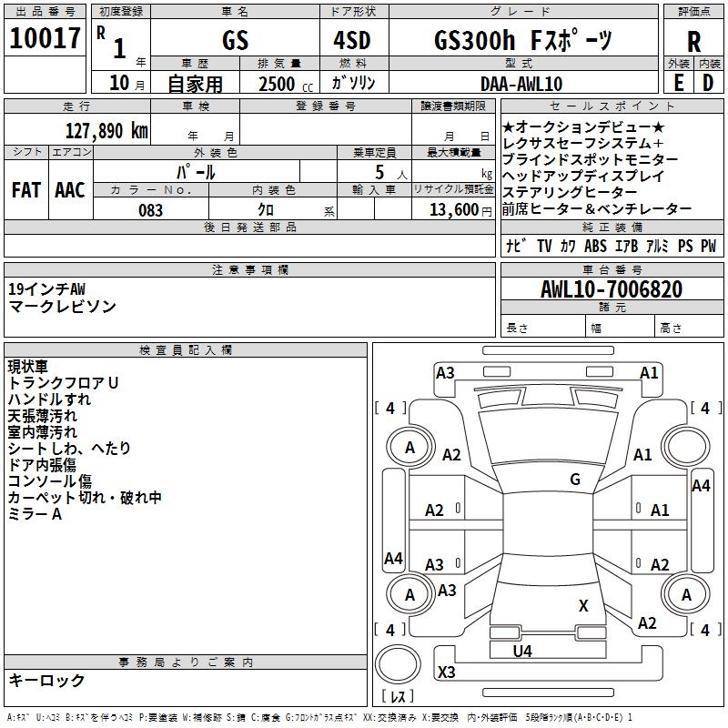The height and width of the screenshot is (728, 728).
Task: Click the air conditioner value AAC
Action: point(70,190)
